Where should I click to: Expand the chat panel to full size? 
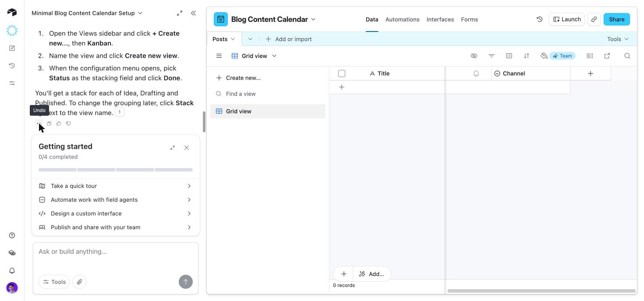(x=180, y=13)
